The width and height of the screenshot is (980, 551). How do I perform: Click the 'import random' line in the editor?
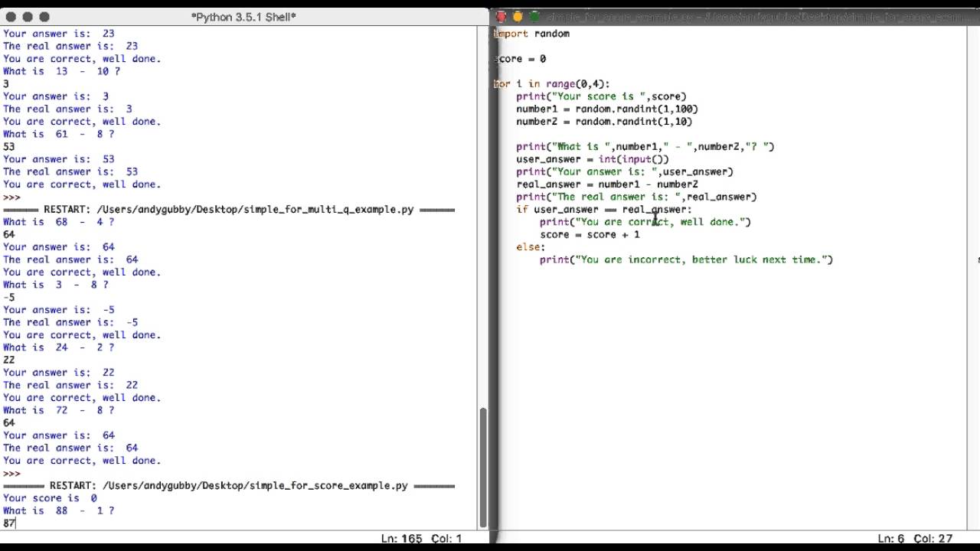531,34
